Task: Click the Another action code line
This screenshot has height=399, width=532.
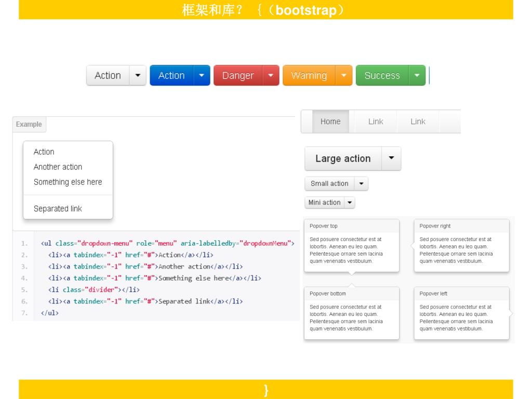Action: 145,267
